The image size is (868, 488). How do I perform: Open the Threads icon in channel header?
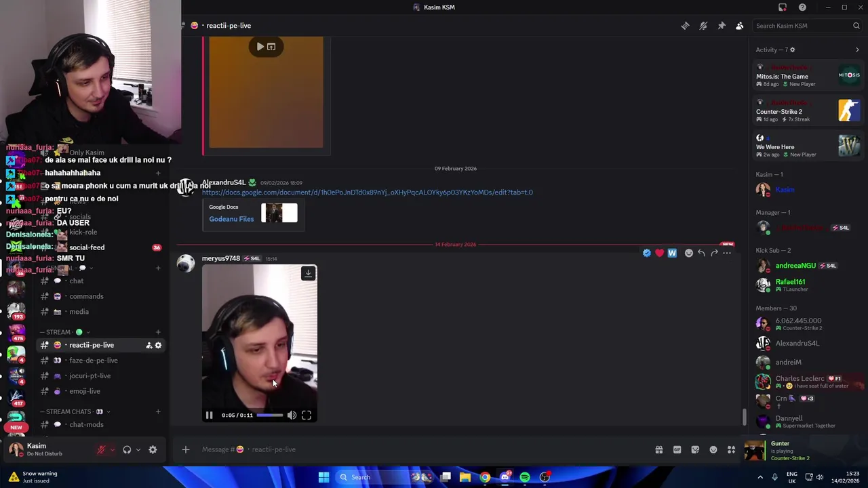[685, 26]
